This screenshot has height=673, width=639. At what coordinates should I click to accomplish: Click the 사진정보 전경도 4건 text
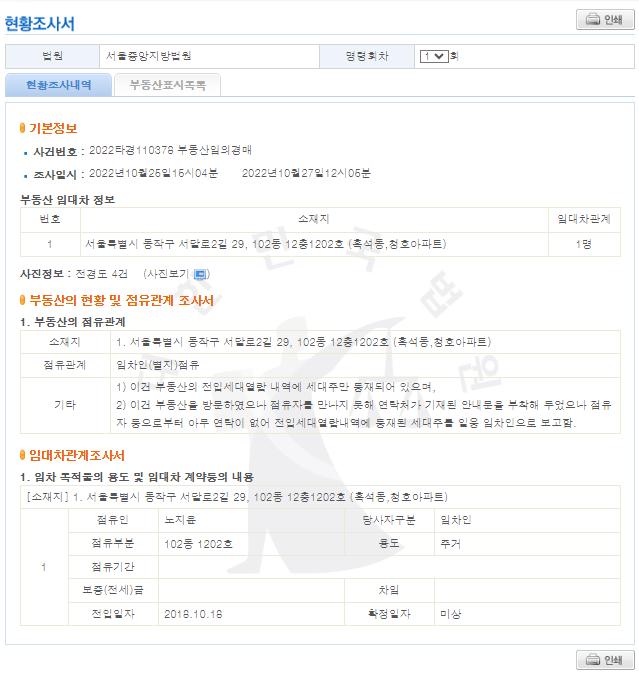(74, 274)
